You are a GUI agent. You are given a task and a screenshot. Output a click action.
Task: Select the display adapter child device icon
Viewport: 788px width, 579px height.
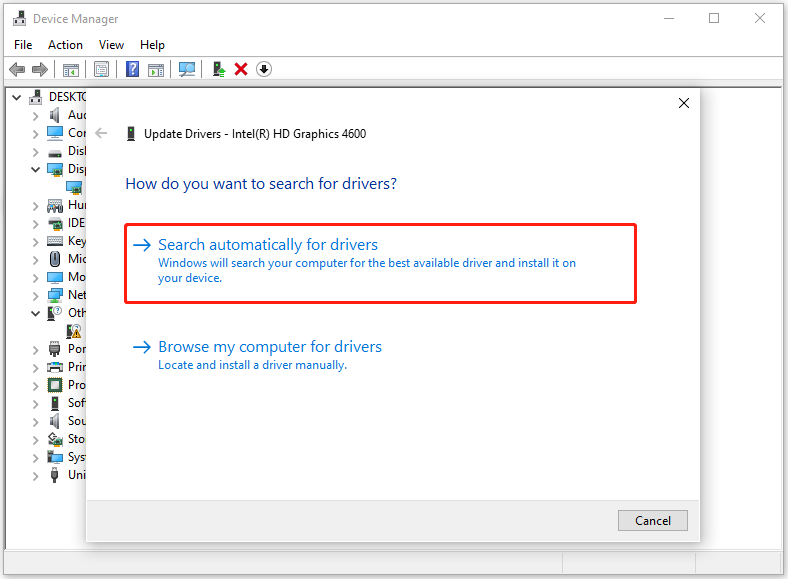(x=74, y=187)
